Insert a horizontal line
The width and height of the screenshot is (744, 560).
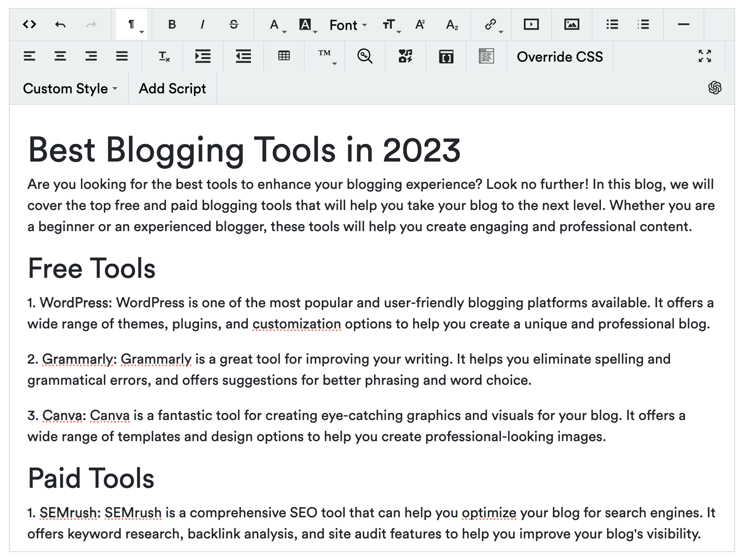(684, 25)
